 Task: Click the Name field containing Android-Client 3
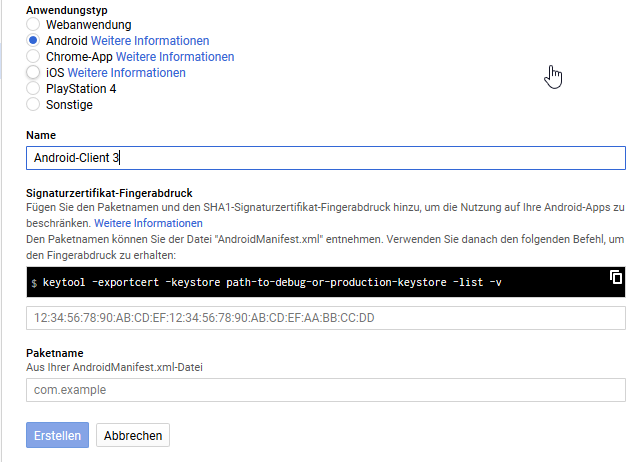[x=325, y=158]
